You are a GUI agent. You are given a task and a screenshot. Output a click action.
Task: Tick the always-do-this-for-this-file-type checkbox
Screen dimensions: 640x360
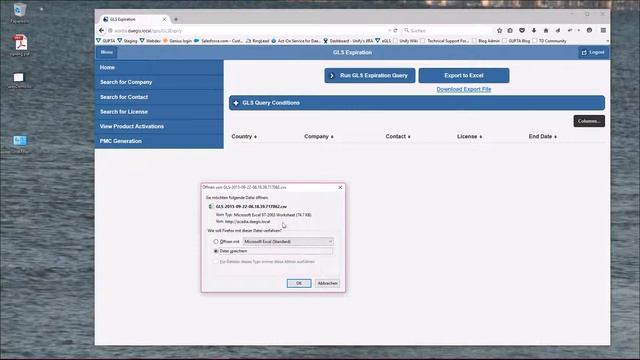pyautogui.click(x=216, y=262)
